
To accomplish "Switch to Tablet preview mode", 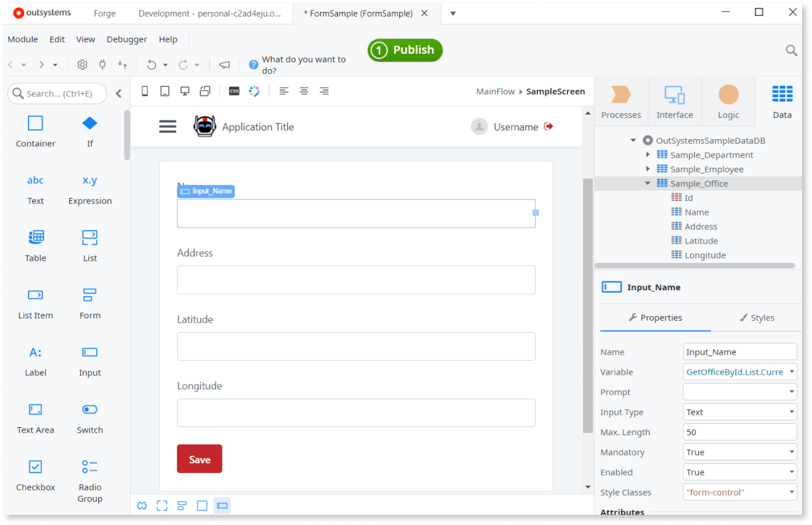I will (164, 90).
